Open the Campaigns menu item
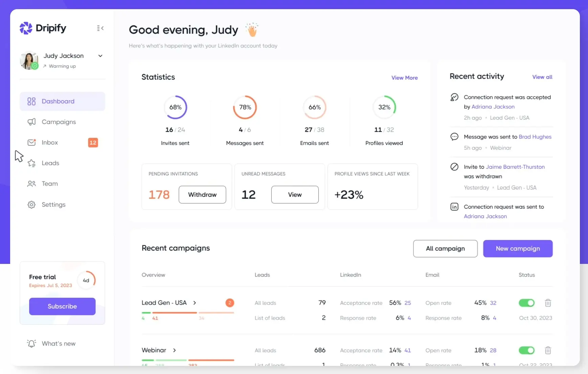 59,122
